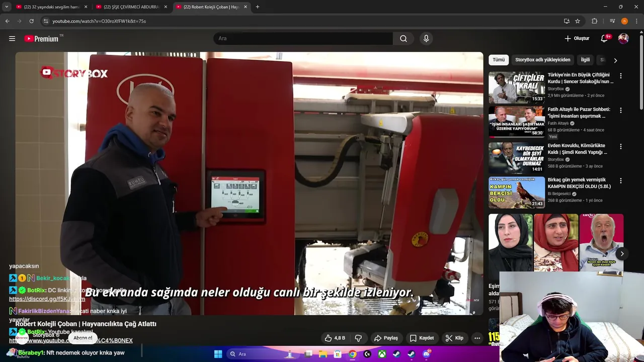The image size is (644, 362).
Task: Click the YouTube search magnifier button
Action: click(404, 39)
